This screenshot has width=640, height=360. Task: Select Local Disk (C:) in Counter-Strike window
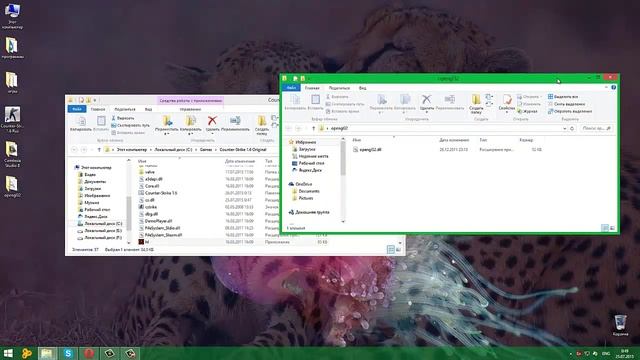coord(100,224)
